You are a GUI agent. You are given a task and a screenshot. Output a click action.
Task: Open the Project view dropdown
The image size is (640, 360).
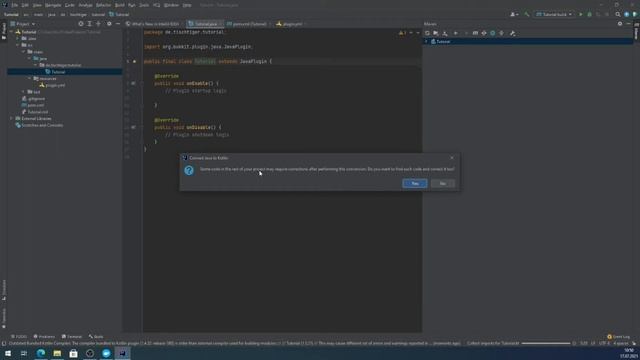[x=23, y=24]
